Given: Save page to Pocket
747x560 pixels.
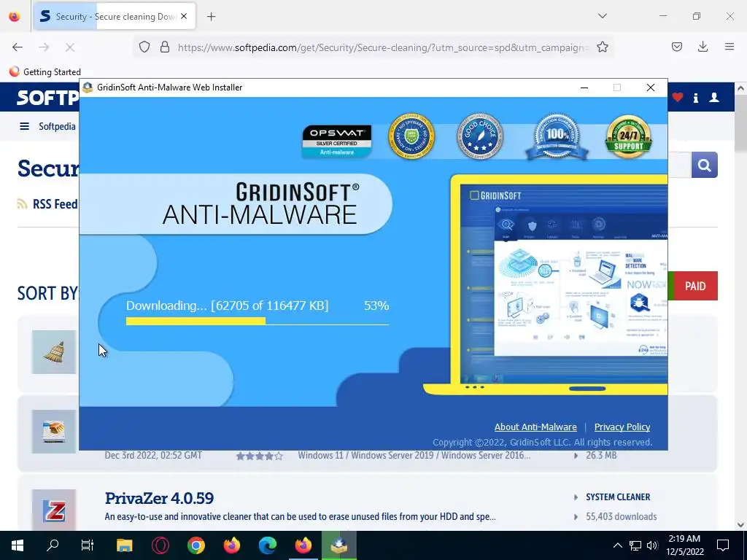Looking at the screenshot, I should (676, 47).
